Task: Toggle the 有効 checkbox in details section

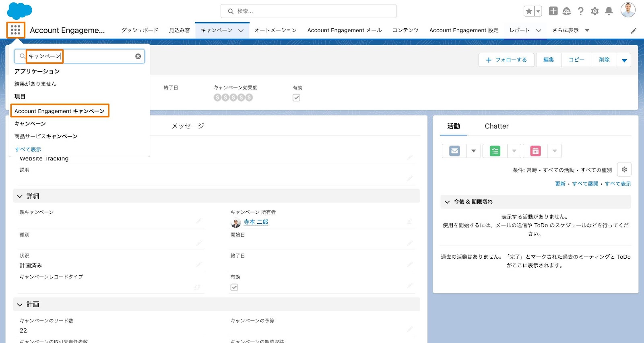Action: pyautogui.click(x=234, y=287)
